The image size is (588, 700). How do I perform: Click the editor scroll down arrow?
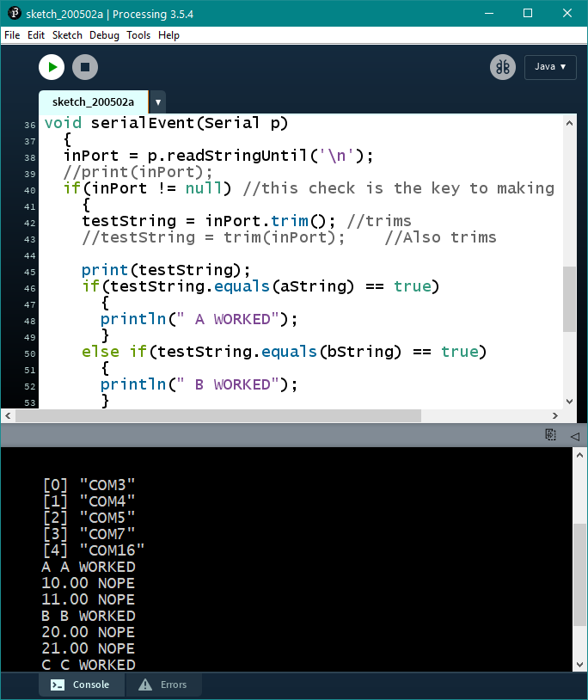click(x=569, y=402)
